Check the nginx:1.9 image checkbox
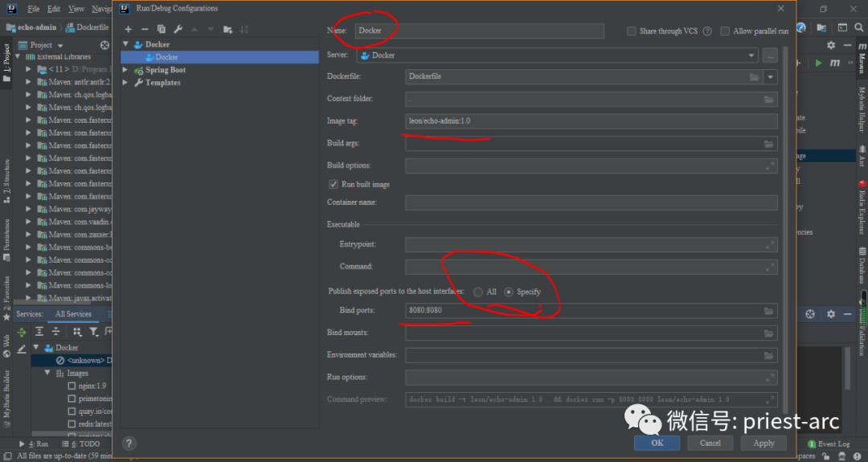 coord(72,386)
